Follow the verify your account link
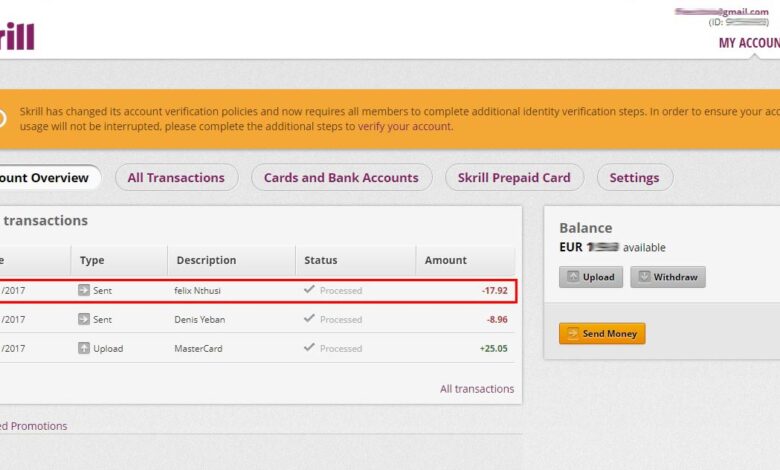Viewport: 780px width, 470px height. (x=405, y=127)
